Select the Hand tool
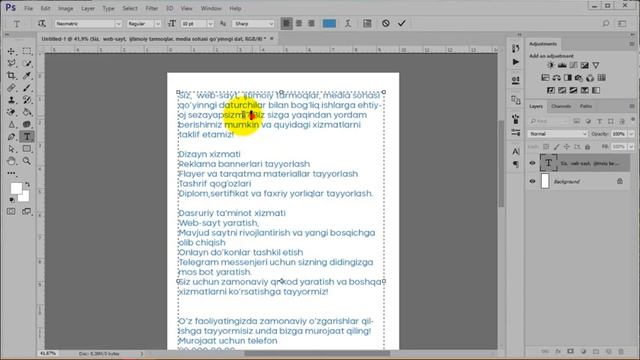 (11, 161)
